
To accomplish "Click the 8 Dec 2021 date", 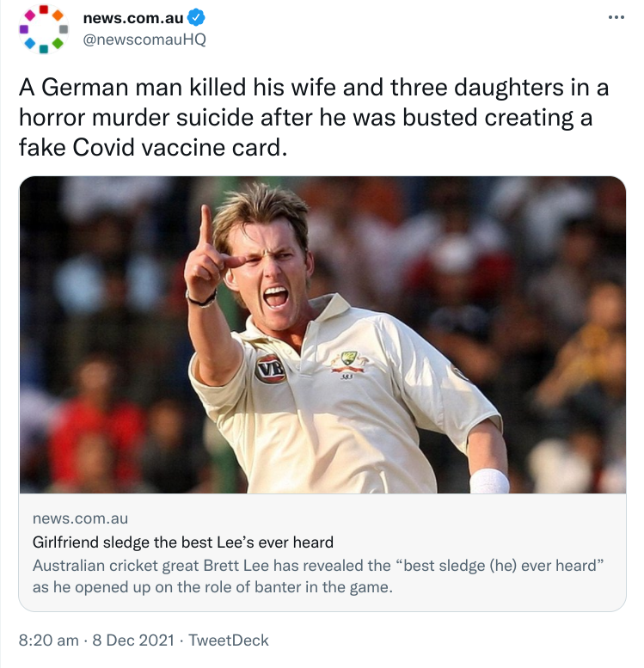I will click(133, 640).
